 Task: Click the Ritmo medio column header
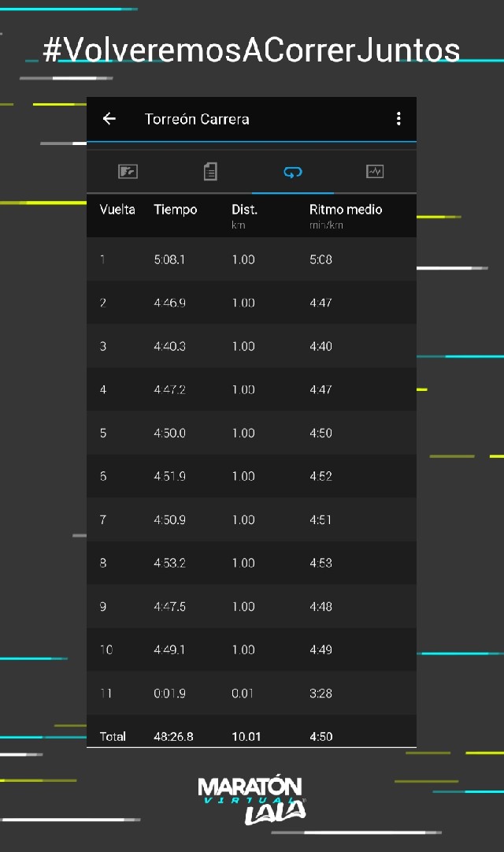(x=346, y=210)
